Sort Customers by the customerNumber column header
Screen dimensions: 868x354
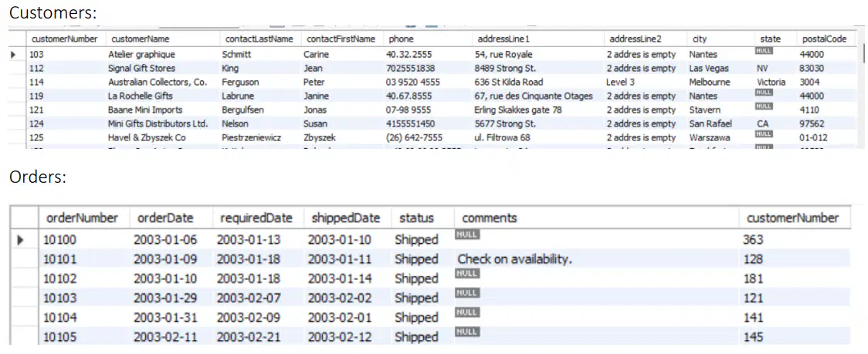click(66, 39)
